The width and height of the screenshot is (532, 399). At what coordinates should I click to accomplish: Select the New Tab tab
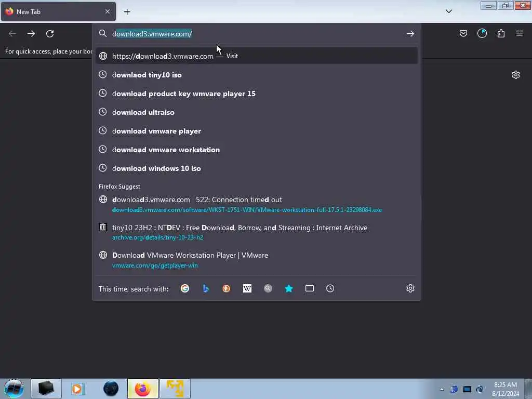(x=58, y=11)
